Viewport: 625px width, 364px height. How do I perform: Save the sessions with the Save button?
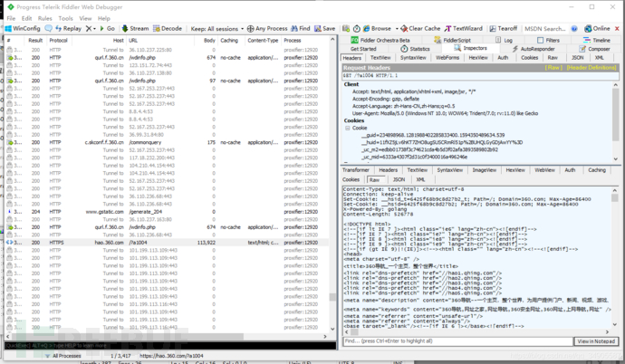[x=325, y=29]
